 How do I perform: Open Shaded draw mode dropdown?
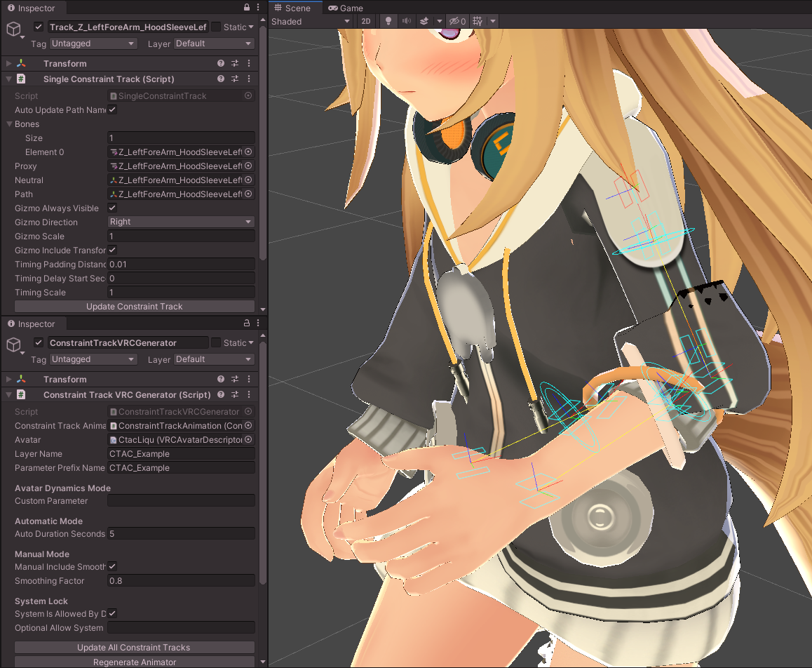(x=311, y=21)
